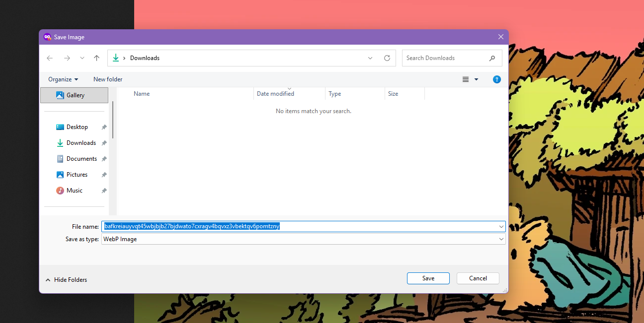Click the navigation pane scrollbar

tap(113, 120)
